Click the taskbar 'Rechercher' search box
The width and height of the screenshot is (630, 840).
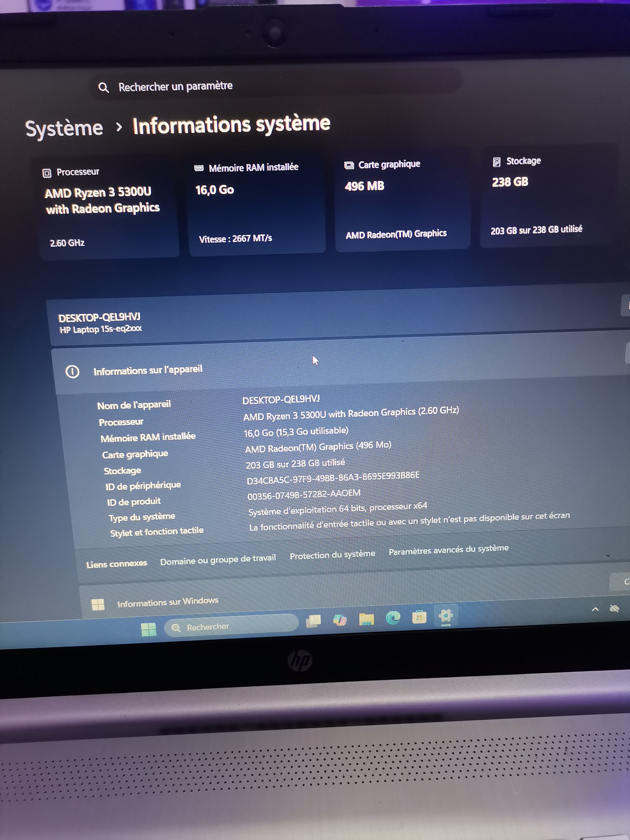click(231, 625)
